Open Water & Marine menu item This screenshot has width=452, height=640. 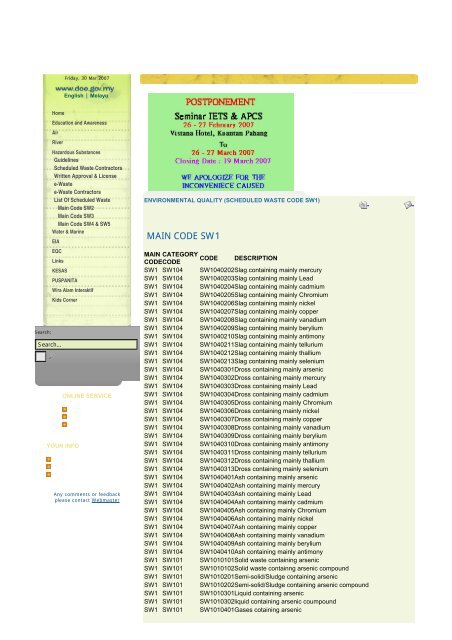68,232
